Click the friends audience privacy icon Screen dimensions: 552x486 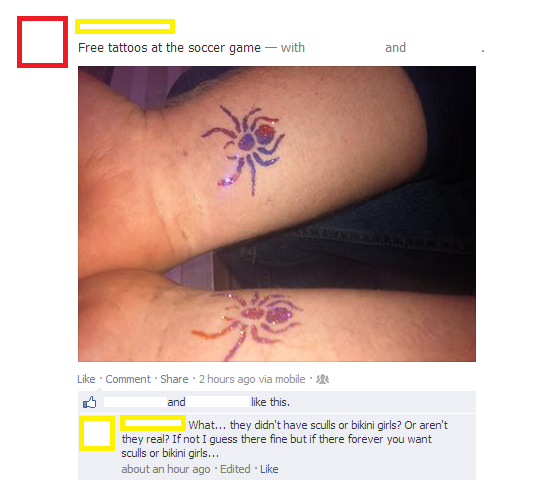point(322,379)
